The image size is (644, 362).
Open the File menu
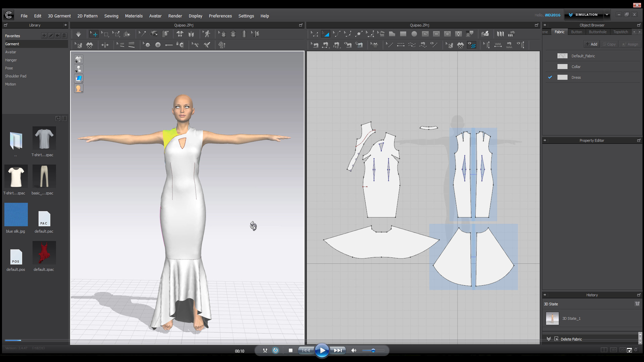(24, 16)
